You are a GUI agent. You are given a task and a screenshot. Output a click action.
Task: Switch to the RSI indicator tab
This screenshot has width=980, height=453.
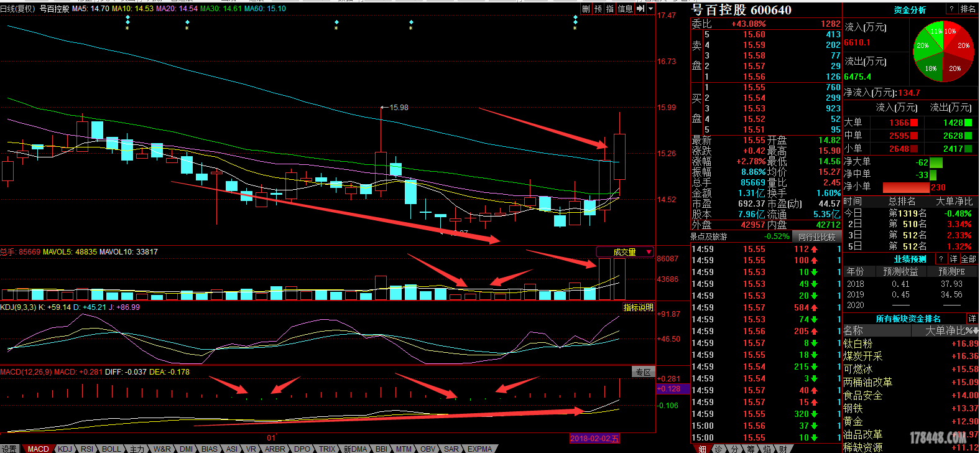[x=87, y=449]
